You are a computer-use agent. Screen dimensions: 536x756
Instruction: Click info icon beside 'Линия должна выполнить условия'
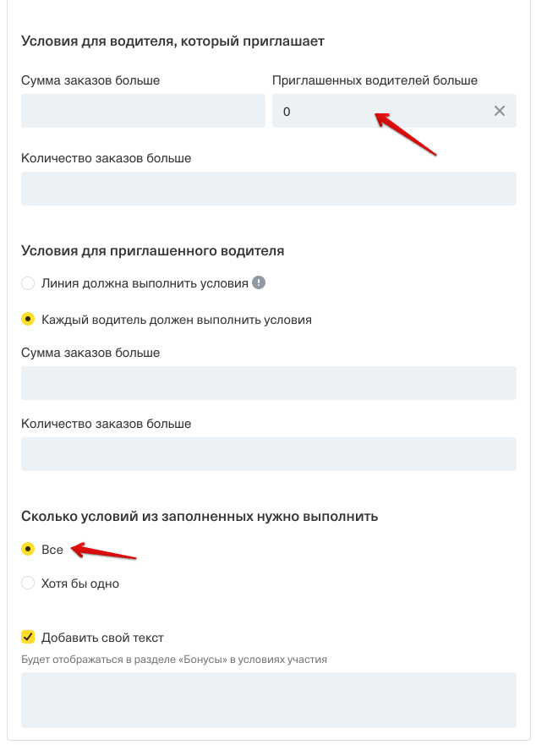pos(259,282)
